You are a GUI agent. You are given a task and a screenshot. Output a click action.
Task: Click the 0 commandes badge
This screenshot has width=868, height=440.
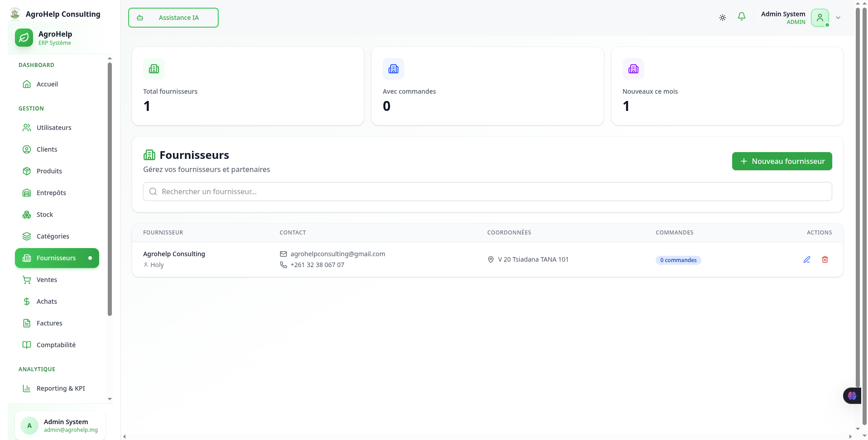678,260
